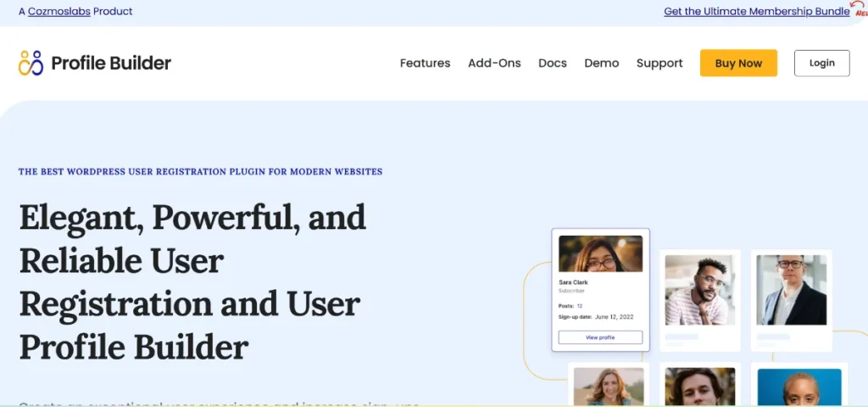Open the Support menu item
This screenshot has width=868, height=407.
click(659, 63)
